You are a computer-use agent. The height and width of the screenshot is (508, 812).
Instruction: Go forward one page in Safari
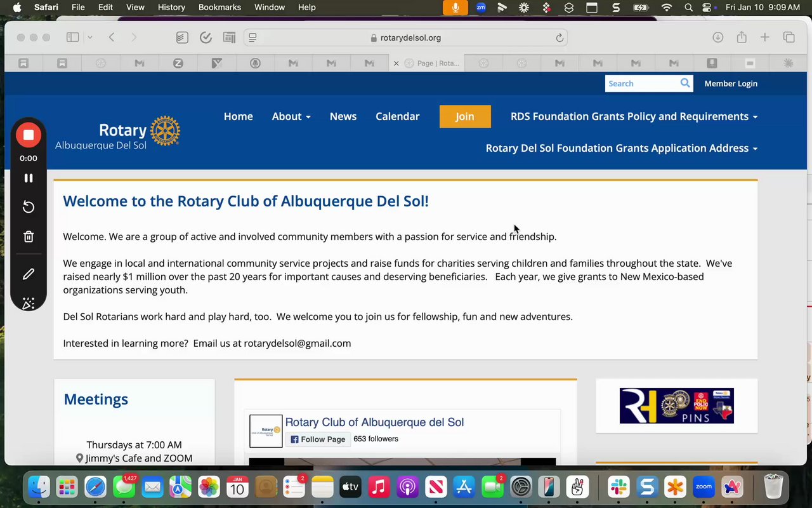(134, 37)
